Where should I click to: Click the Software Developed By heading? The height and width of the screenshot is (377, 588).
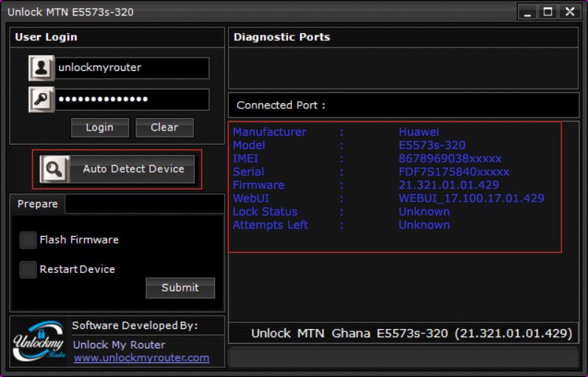[x=134, y=325]
